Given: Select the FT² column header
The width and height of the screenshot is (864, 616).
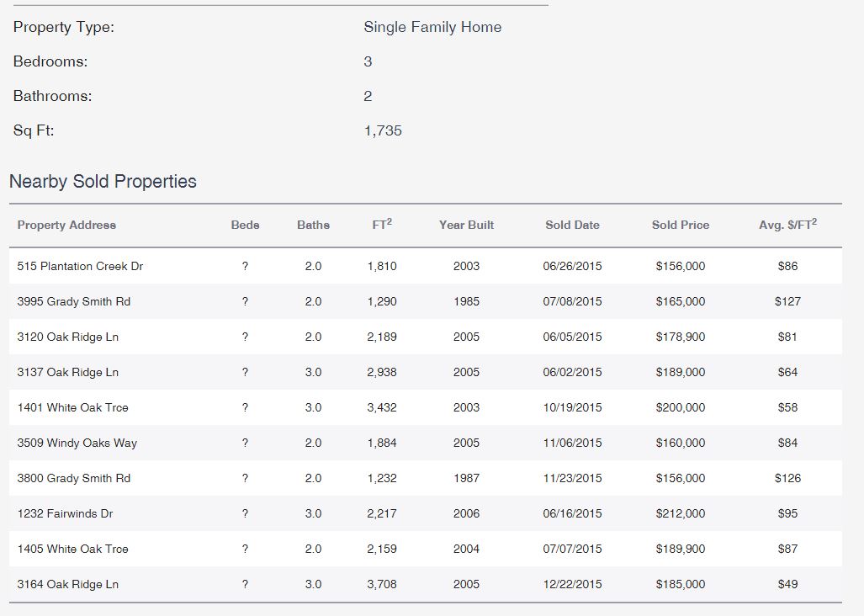Looking at the screenshot, I should [382, 225].
